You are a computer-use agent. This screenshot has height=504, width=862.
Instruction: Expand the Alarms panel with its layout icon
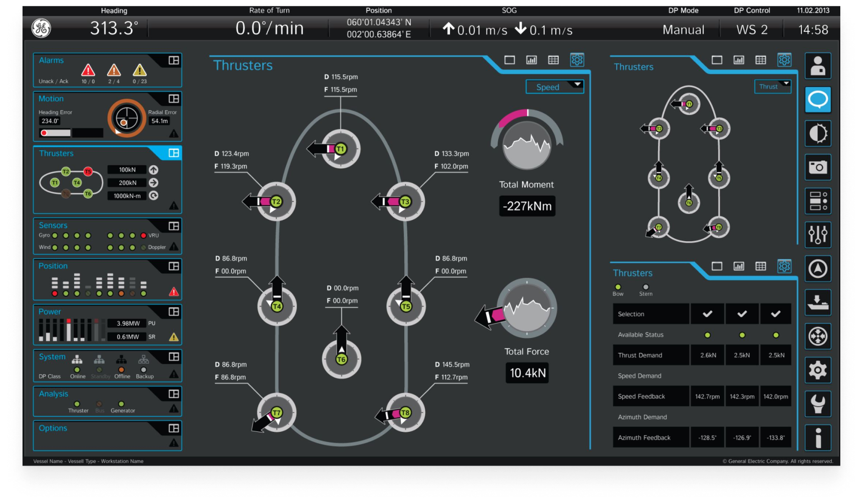point(174,60)
